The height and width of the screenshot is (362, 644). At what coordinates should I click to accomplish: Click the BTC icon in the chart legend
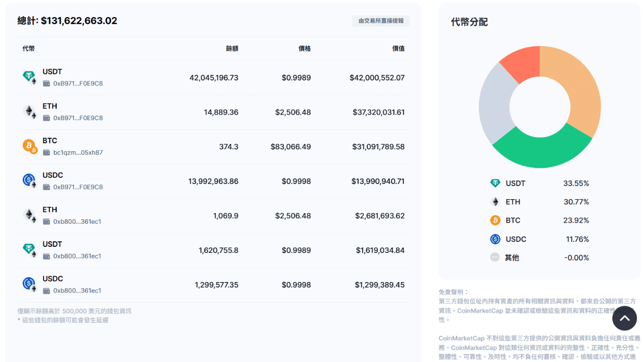(496, 220)
